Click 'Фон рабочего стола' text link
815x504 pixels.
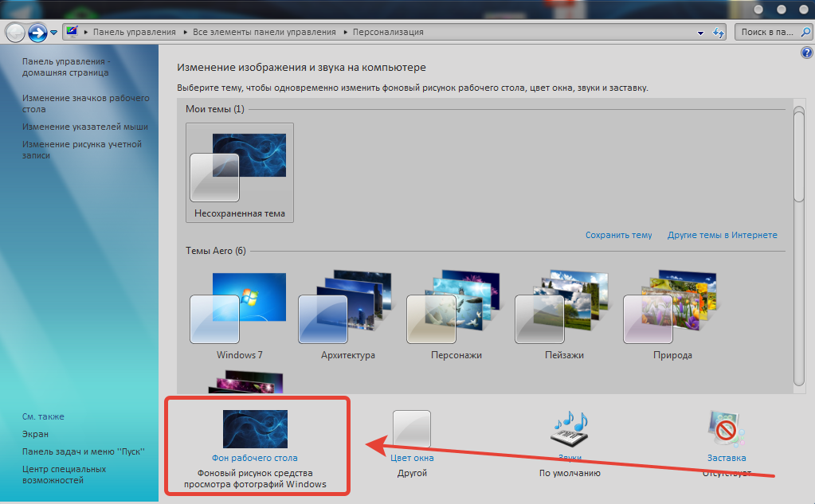click(255, 459)
